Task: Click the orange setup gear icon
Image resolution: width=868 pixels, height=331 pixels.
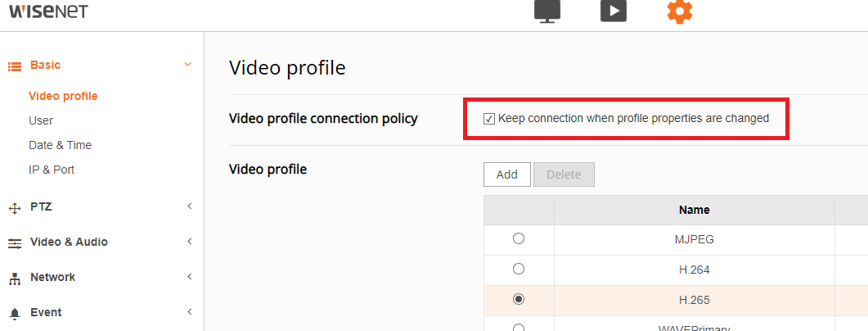Action: (680, 11)
